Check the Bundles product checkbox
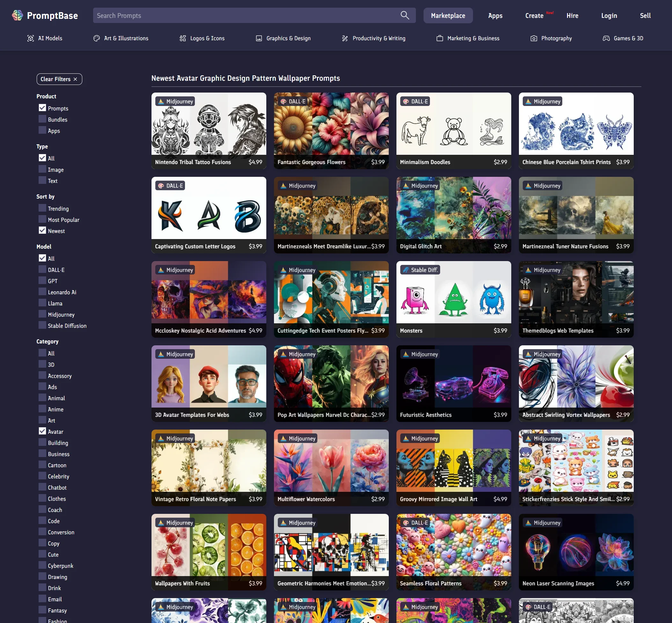Image resolution: width=672 pixels, height=623 pixels. [x=42, y=119]
